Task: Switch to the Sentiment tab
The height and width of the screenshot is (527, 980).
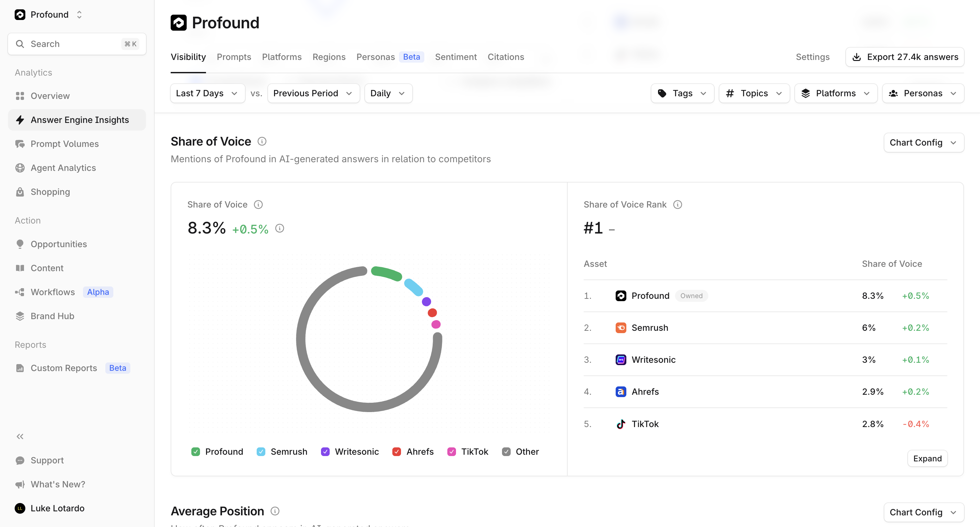Action: (x=456, y=57)
